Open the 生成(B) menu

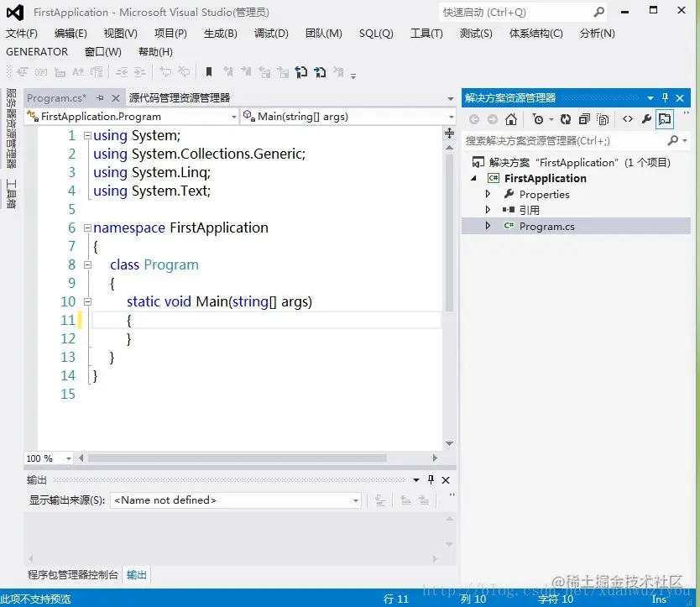click(x=220, y=34)
